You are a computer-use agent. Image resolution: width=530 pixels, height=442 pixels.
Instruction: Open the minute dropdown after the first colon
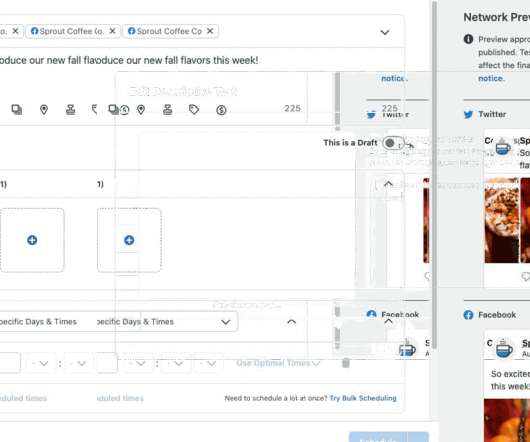tap(78, 363)
